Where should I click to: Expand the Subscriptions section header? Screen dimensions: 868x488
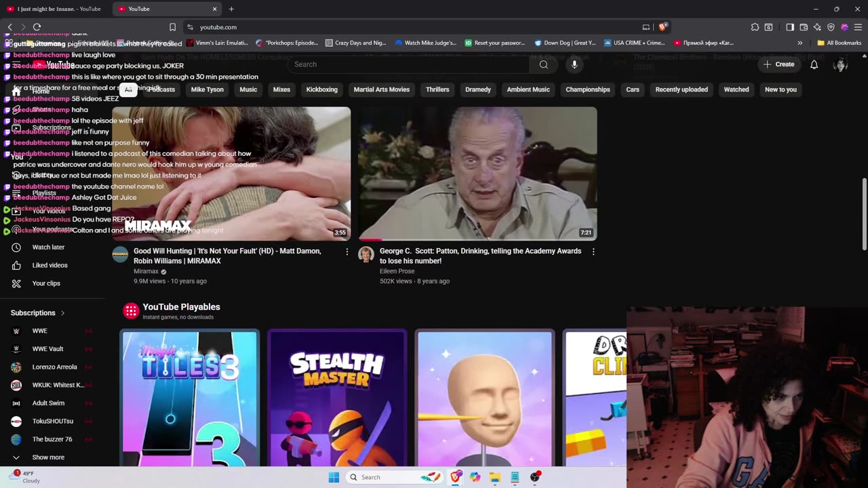click(x=38, y=313)
